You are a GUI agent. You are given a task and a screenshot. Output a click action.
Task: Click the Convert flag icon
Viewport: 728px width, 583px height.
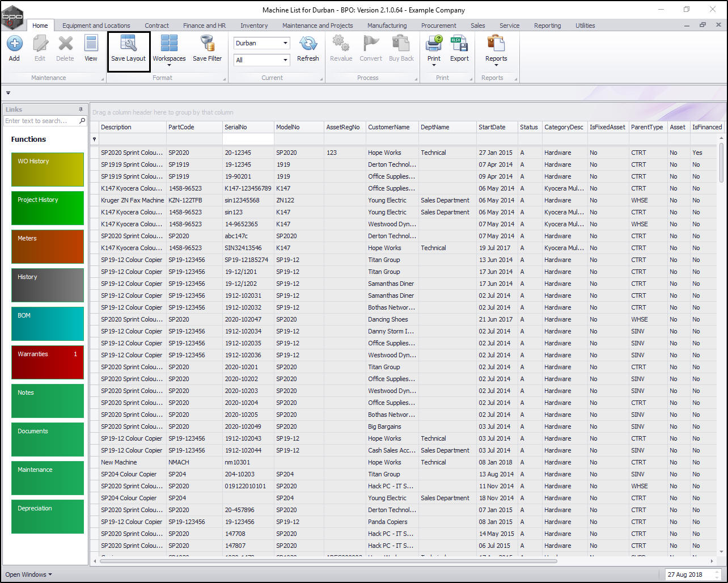coord(371,43)
